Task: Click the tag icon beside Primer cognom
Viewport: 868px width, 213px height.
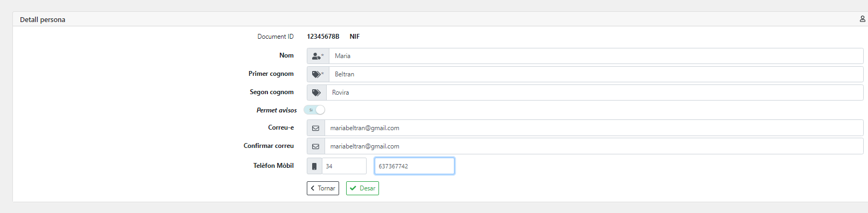Action: coord(318,74)
